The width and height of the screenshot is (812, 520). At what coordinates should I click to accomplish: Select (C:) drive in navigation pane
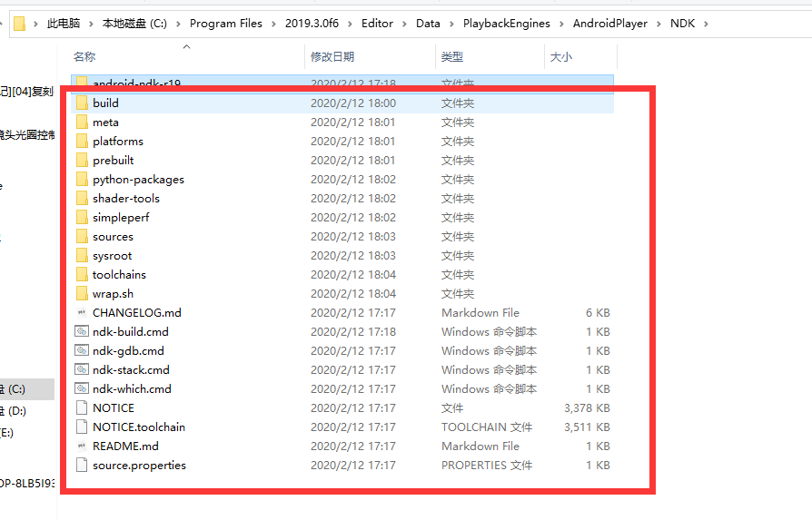tap(27, 389)
